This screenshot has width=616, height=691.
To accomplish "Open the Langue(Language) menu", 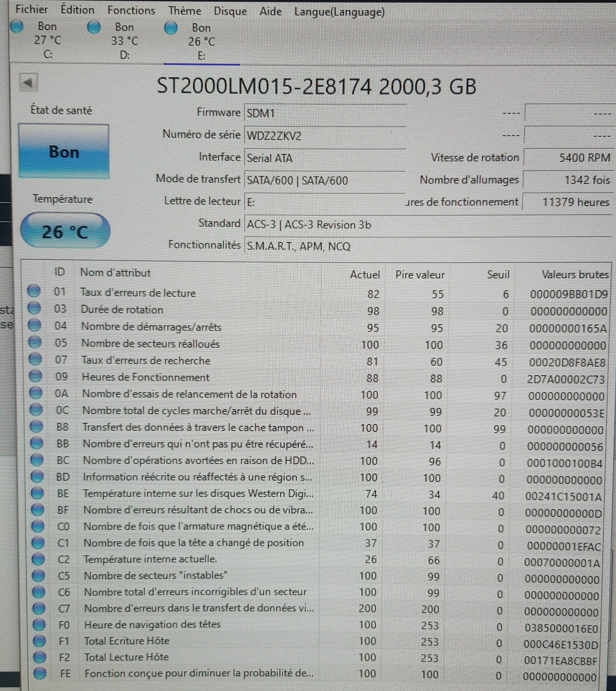I will 339,12.
